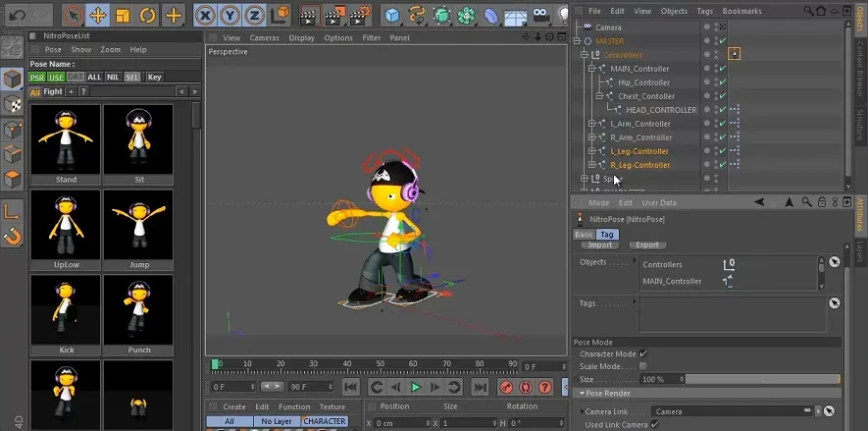Select the Rotate tool icon
This screenshot has width=868, height=431.
point(147,15)
